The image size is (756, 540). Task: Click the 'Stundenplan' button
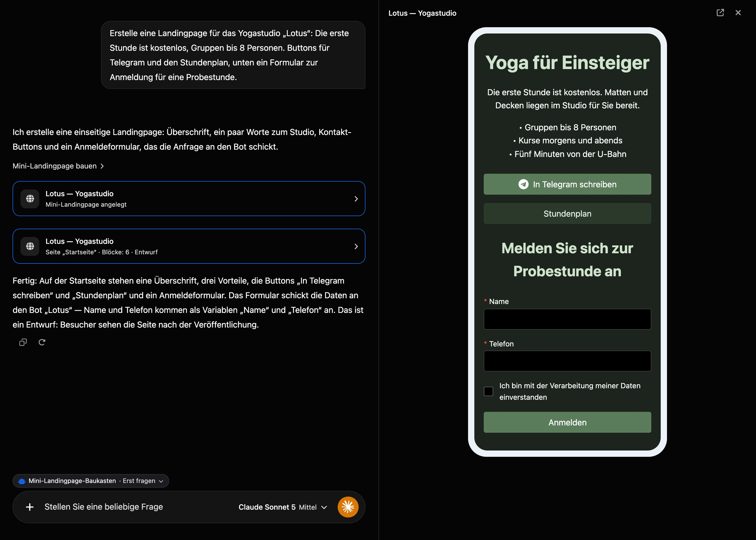tap(567, 213)
